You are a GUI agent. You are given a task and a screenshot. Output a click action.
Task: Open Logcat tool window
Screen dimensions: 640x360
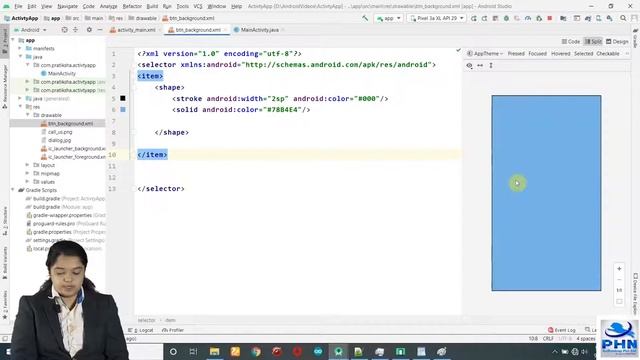point(141,330)
